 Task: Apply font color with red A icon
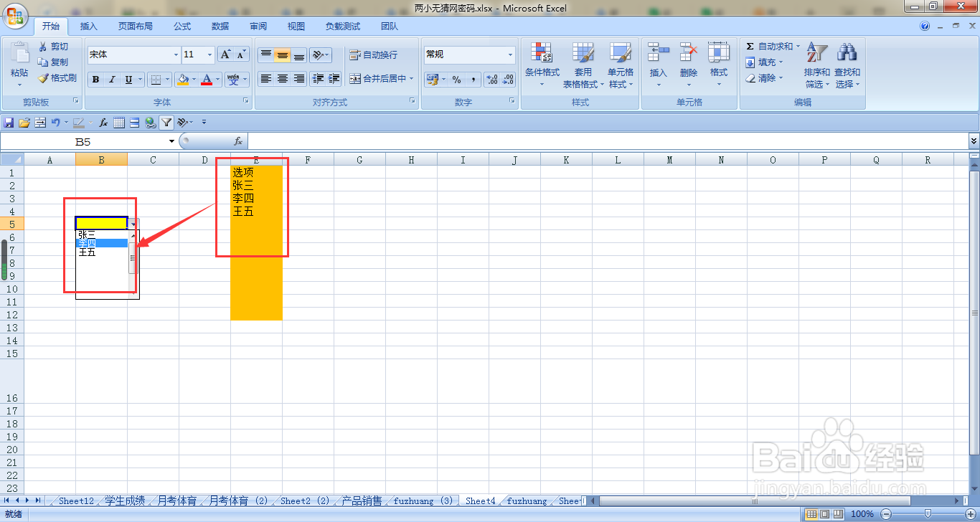point(207,80)
